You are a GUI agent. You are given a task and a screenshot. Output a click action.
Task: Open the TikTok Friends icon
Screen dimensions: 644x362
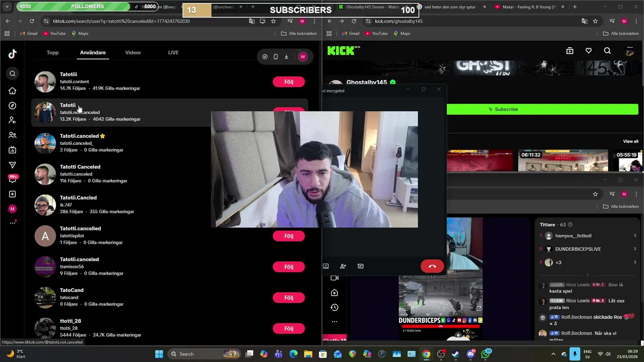[13, 135]
